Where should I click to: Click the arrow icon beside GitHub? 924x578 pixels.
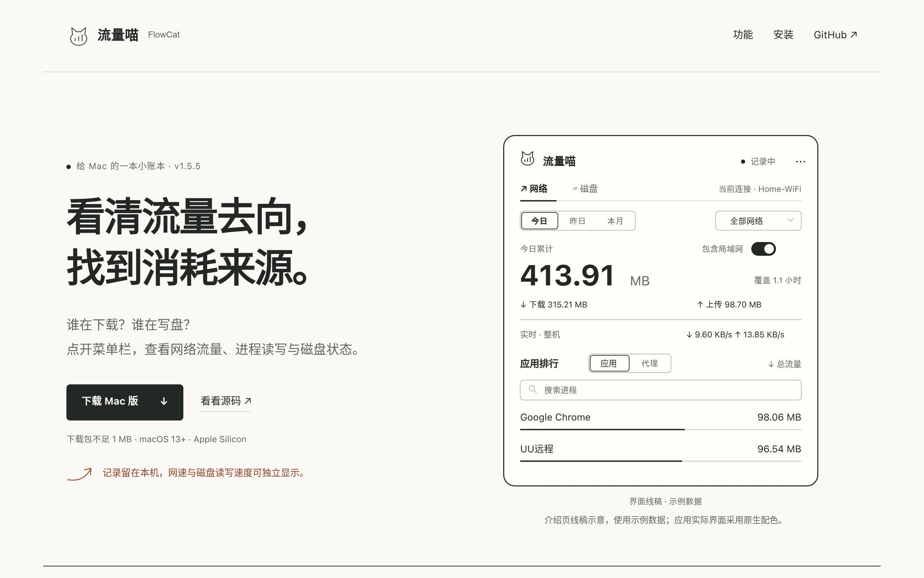click(854, 35)
